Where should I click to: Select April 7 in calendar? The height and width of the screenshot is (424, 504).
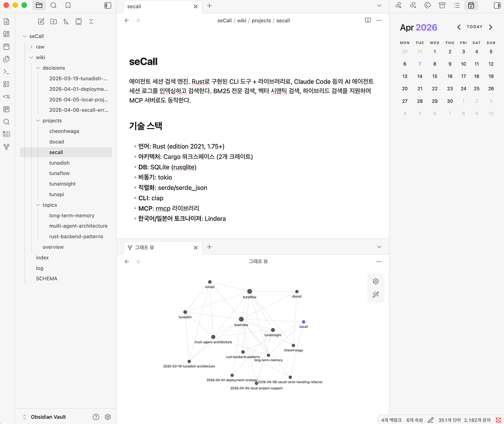pos(420,64)
